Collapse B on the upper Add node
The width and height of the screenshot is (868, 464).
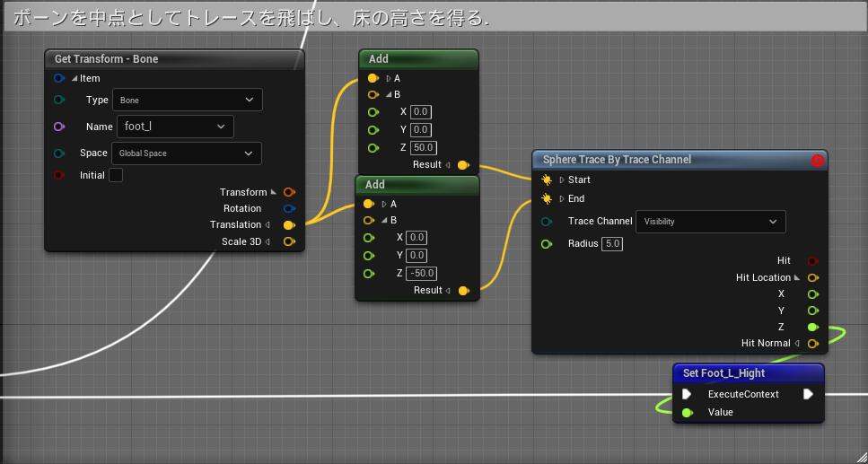point(389,94)
